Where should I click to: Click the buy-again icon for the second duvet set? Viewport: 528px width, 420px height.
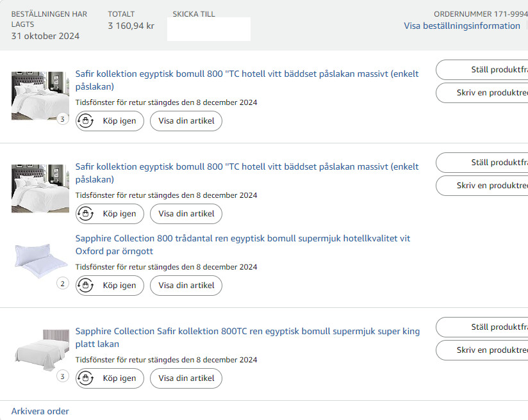(85, 214)
